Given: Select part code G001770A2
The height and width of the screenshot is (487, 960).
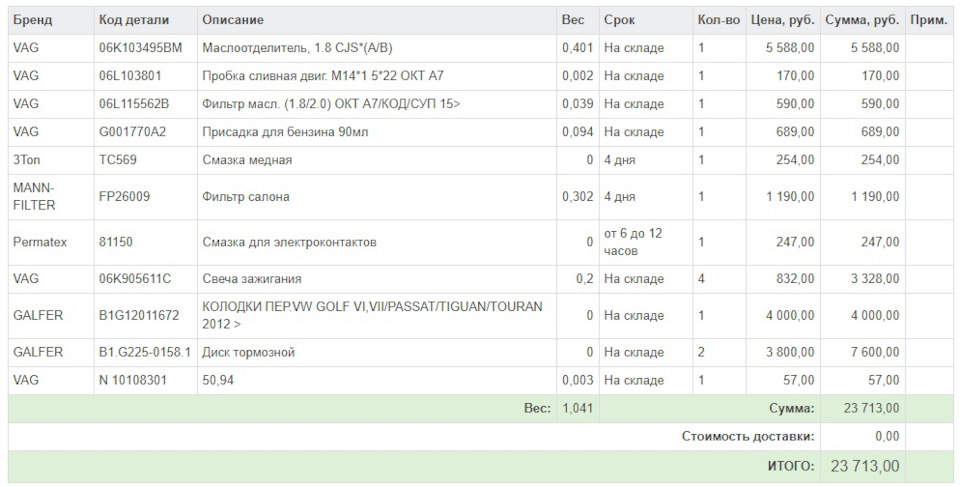Looking at the screenshot, I should point(132,132).
